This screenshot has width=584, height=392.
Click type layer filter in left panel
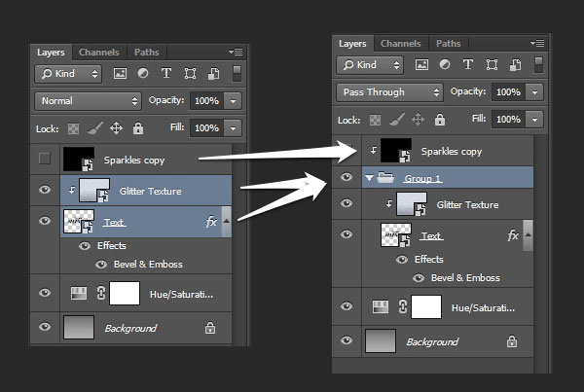click(166, 73)
